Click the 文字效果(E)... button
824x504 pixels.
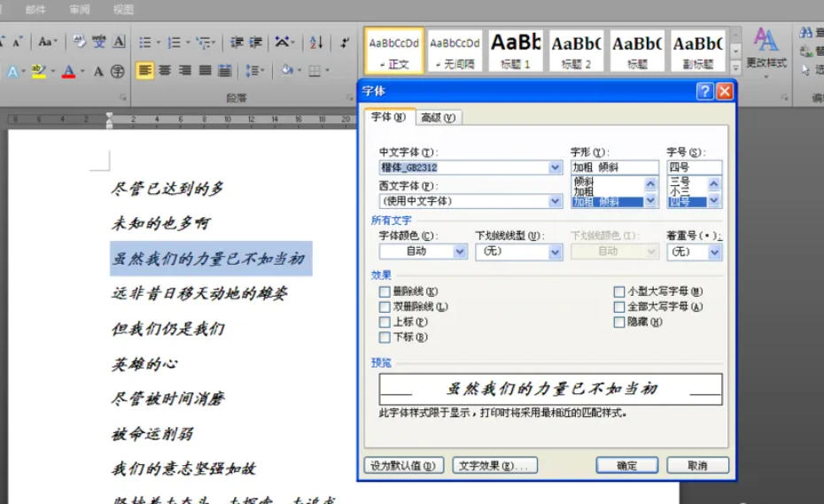point(494,466)
